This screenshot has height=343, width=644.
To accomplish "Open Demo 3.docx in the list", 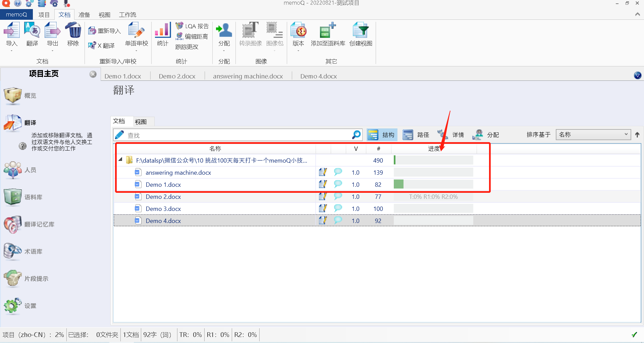I will [x=163, y=209].
